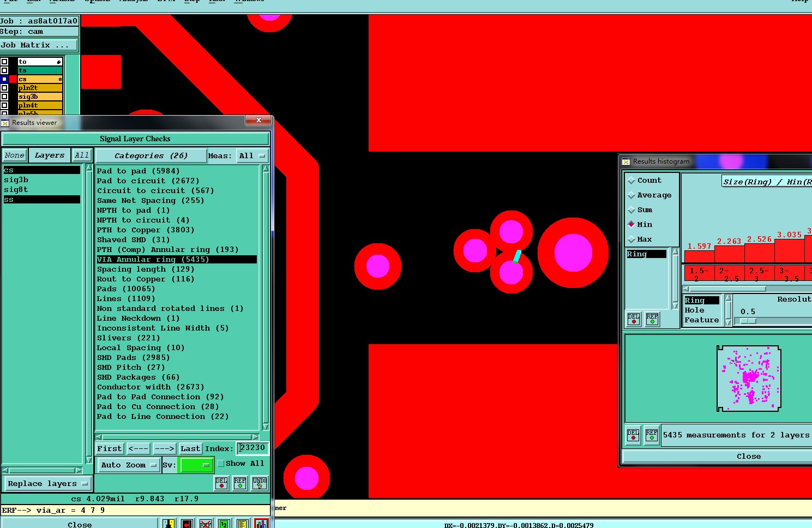Click categories list scroll-down arrow
The image size is (812, 528).
point(266,426)
